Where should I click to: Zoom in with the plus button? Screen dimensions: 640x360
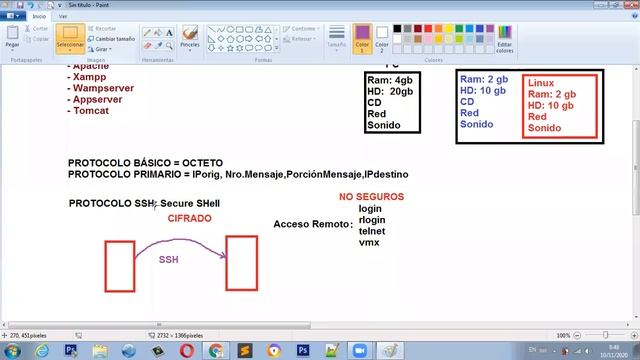point(634,336)
